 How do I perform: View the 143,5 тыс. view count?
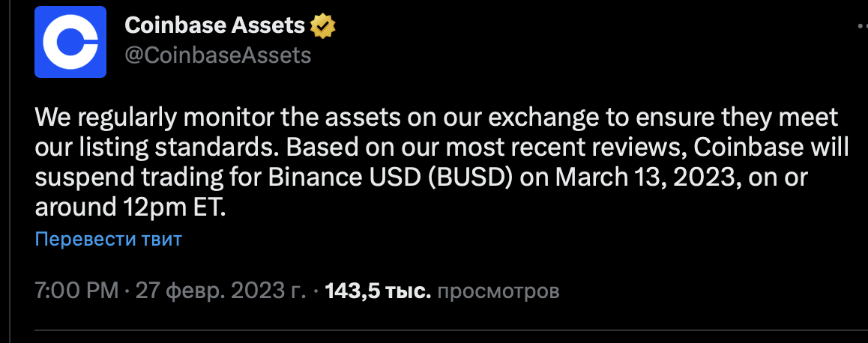(378, 291)
